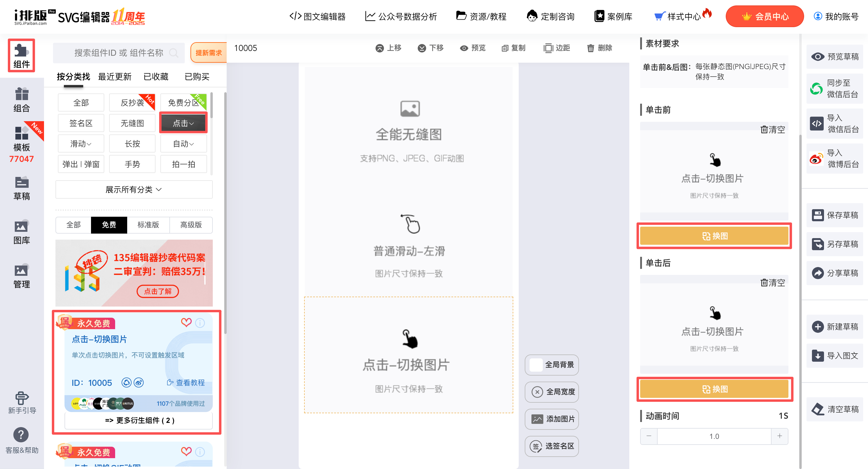Click the 全局背景 color swatch
Viewport: 868px width, 469px height.
[536, 364]
